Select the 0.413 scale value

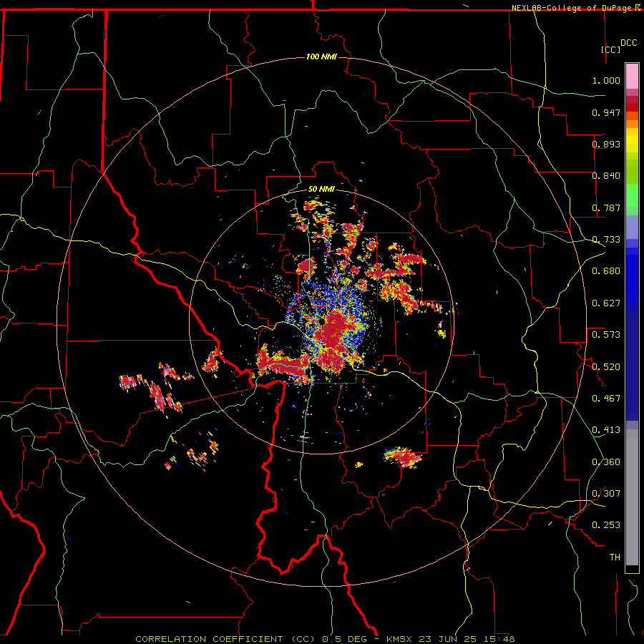coord(606,430)
